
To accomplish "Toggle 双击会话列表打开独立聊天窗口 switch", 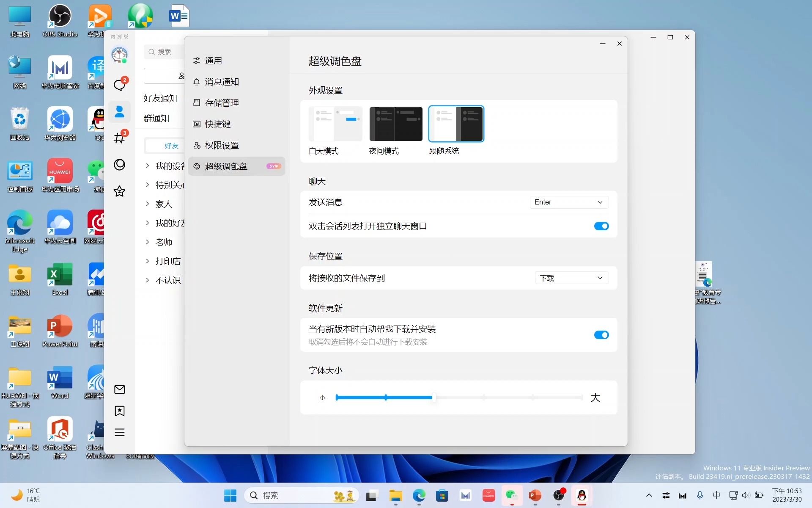I will click(x=601, y=226).
